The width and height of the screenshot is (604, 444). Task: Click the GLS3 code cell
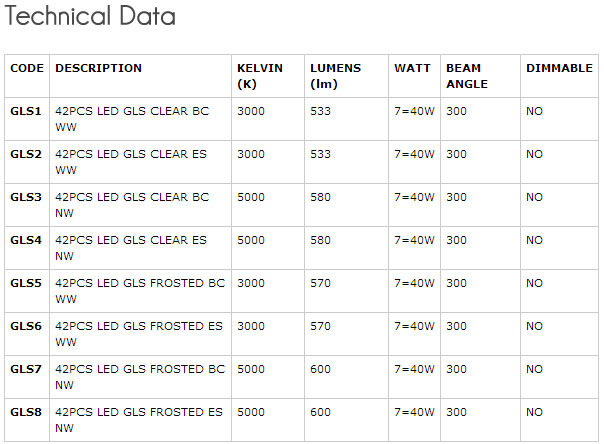click(26, 197)
